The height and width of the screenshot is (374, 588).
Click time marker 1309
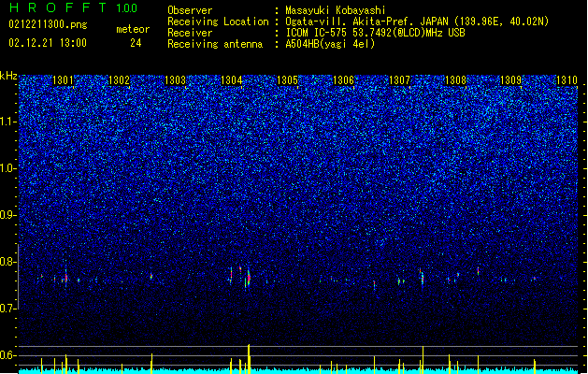click(510, 79)
